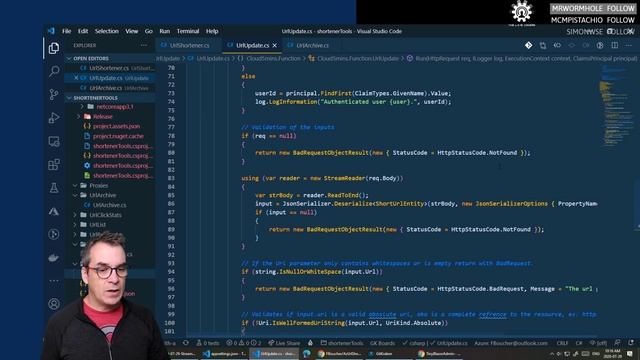The height and width of the screenshot is (360, 640).
Task: Open Windows notification center icon
Action: tap(630, 353)
